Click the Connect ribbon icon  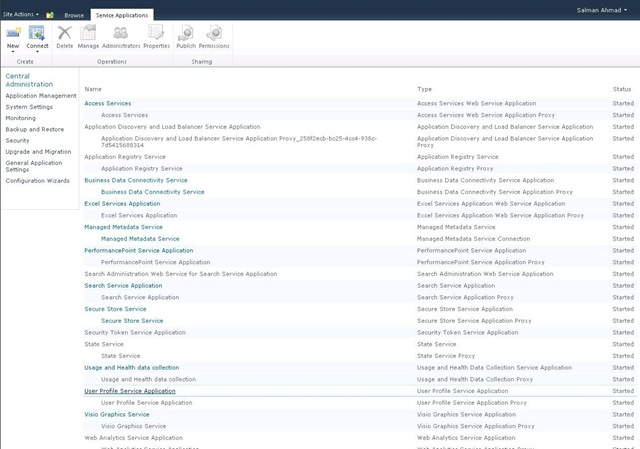tap(37, 33)
